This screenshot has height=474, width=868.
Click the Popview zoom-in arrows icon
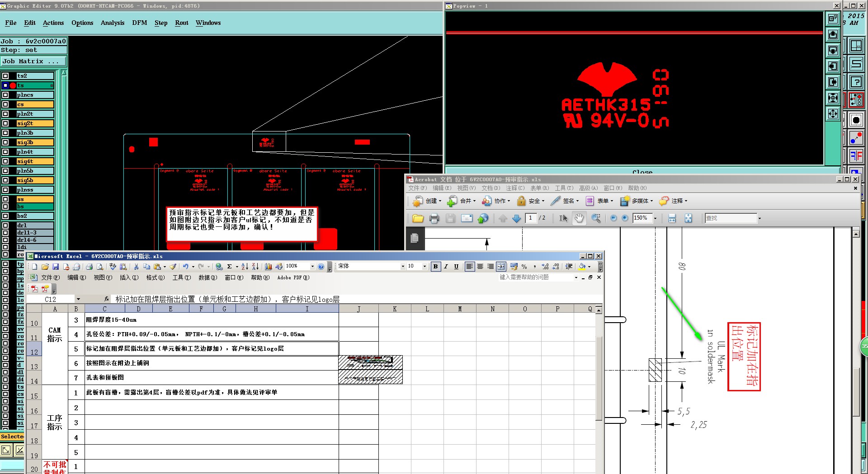click(x=833, y=98)
